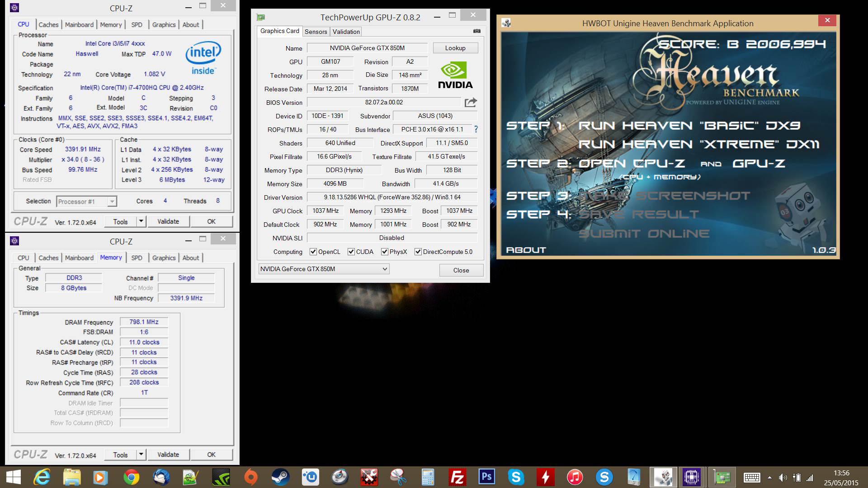The width and height of the screenshot is (868, 488).
Task: Toggle the OpenCL checkbox
Action: click(313, 252)
